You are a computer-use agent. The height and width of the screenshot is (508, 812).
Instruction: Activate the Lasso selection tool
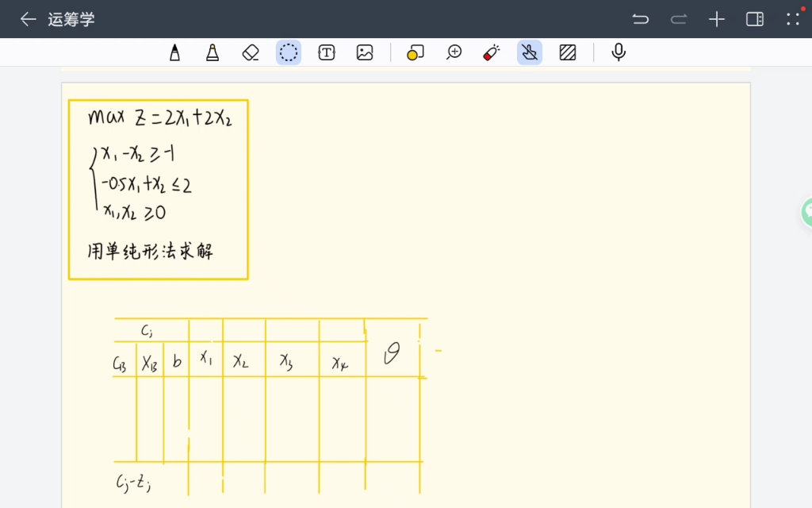tap(288, 52)
